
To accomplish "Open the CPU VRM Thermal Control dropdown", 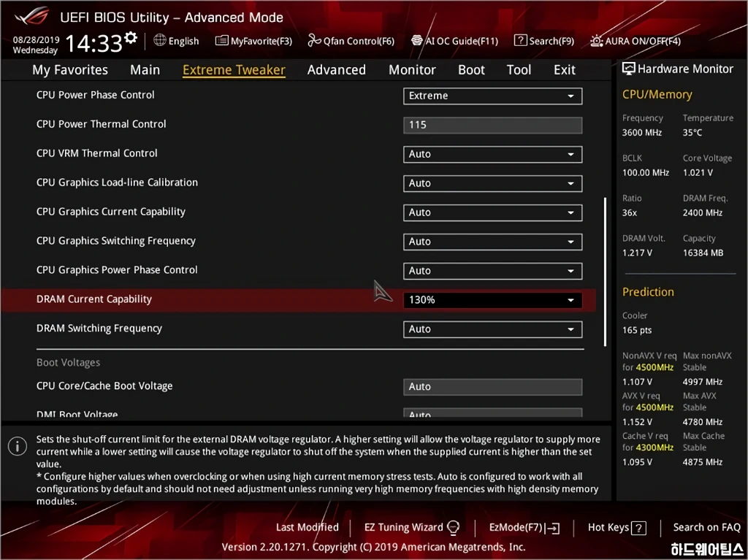I will click(x=492, y=154).
